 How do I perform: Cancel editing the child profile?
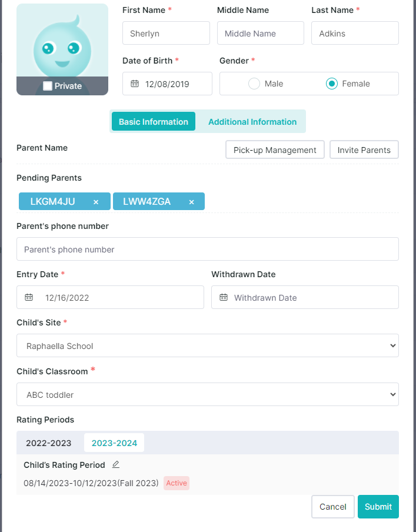click(x=333, y=507)
